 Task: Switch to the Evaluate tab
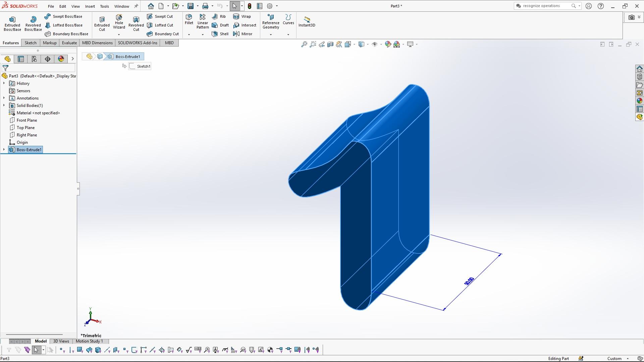click(x=69, y=43)
